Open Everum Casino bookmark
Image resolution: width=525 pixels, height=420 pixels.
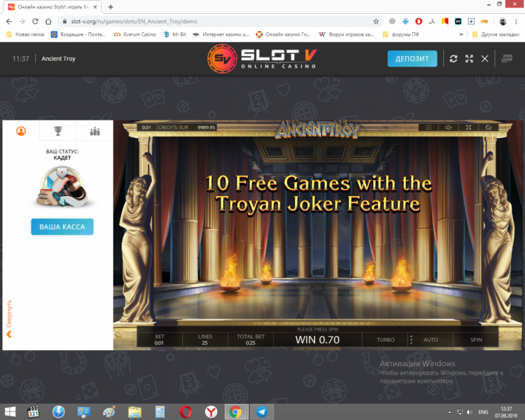coord(135,34)
